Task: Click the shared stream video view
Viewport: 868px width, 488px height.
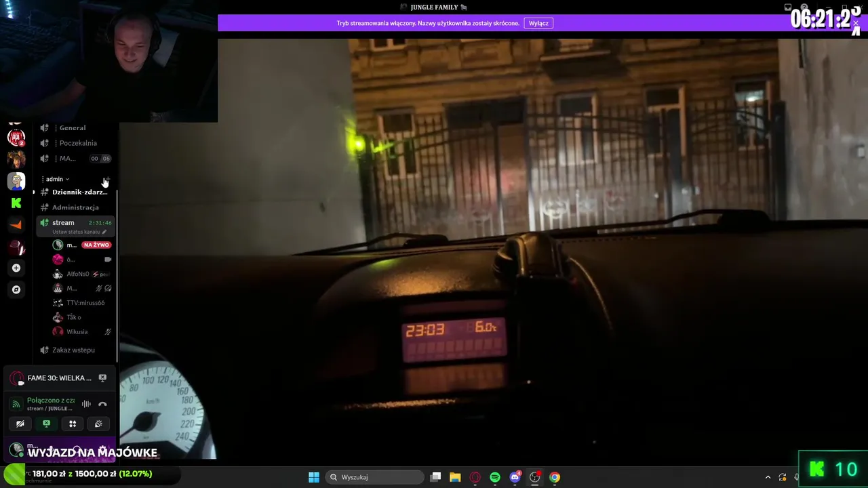Action: pyautogui.click(x=494, y=249)
